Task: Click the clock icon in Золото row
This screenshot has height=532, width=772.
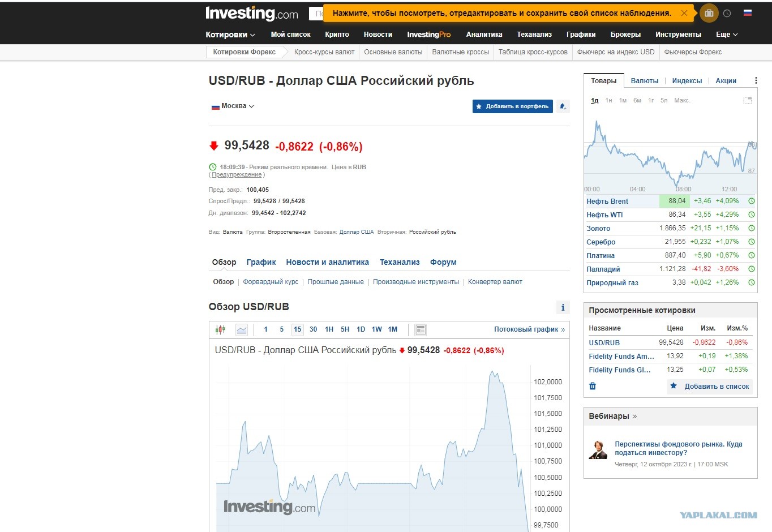Action: click(x=752, y=228)
